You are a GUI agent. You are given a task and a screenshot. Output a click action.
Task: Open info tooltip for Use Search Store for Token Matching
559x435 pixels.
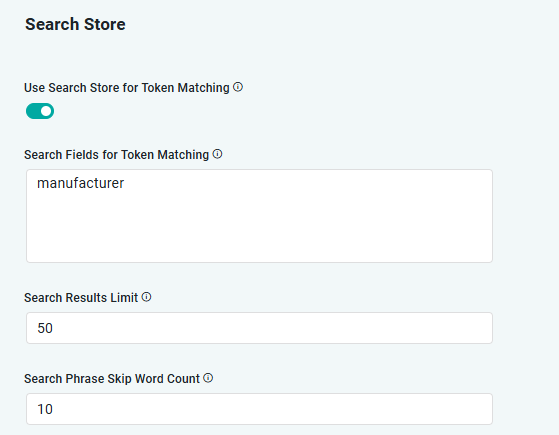click(x=238, y=87)
